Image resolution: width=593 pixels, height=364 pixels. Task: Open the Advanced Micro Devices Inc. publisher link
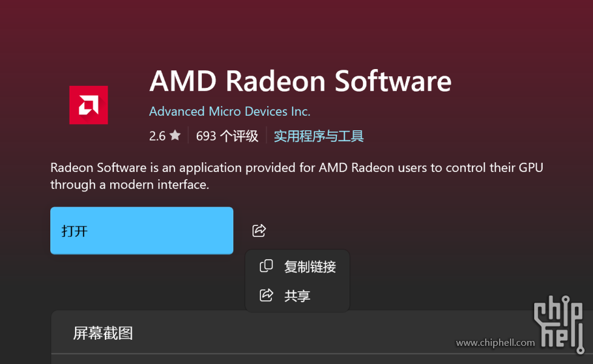pyautogui.click(x=230, y=111)
